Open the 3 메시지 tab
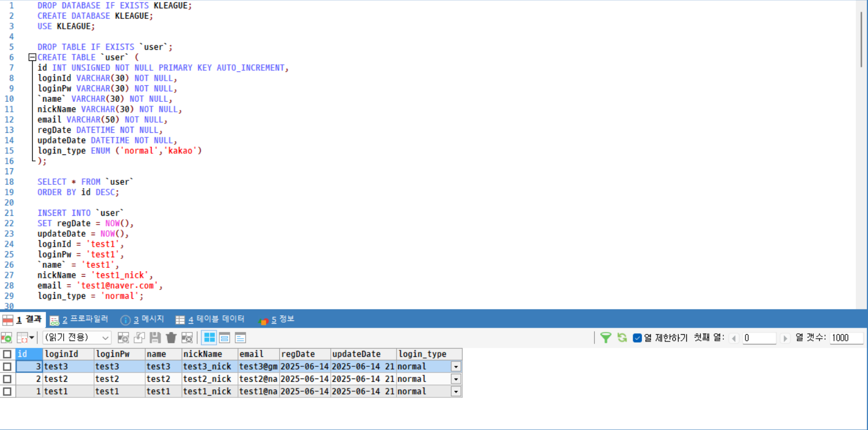The width and height of the screenshot is (868, 430). [142, 319]
